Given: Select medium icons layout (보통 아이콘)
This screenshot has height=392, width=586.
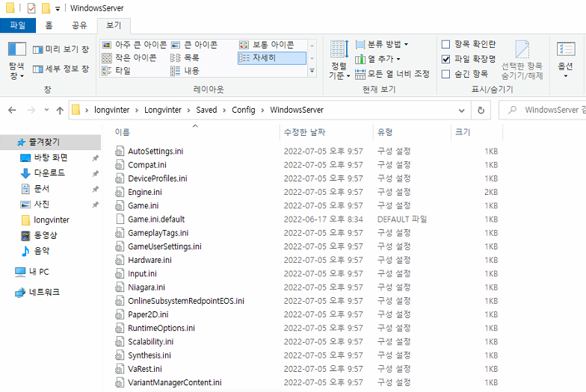Looking at the screenshot, I should [x=266, y=45].
